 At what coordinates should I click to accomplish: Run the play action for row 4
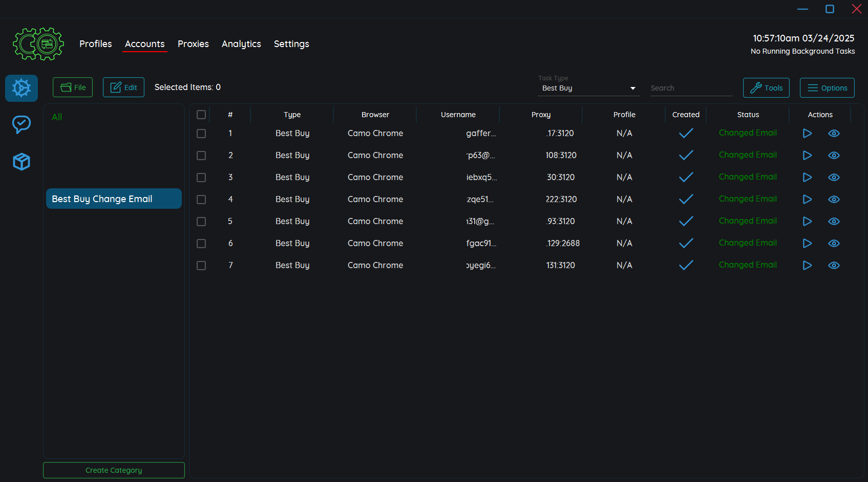pos(807,200)
